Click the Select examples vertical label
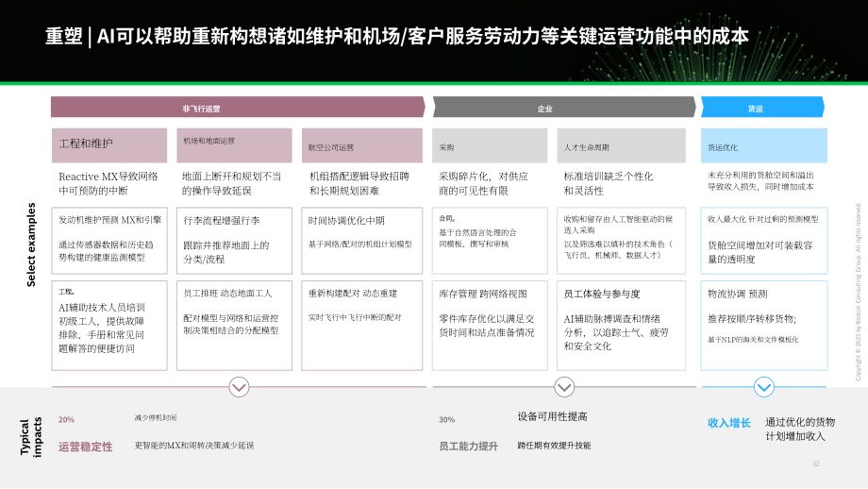 point(31,244)
